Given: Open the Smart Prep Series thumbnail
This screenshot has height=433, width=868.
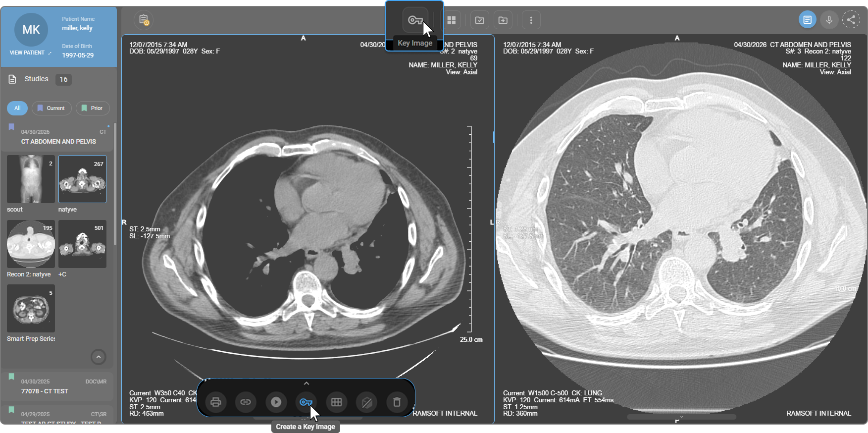Looking at the screenshot, I should [x=31, y=308].
